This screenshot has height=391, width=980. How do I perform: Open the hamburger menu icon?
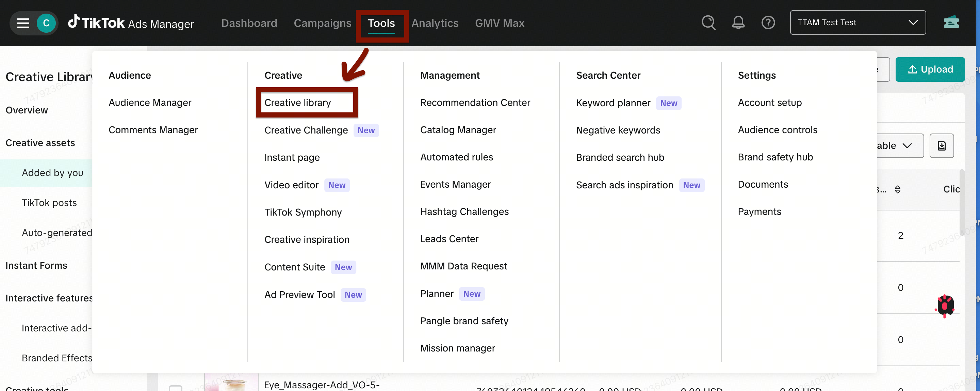pyautogui.click(x=23, y=23)
